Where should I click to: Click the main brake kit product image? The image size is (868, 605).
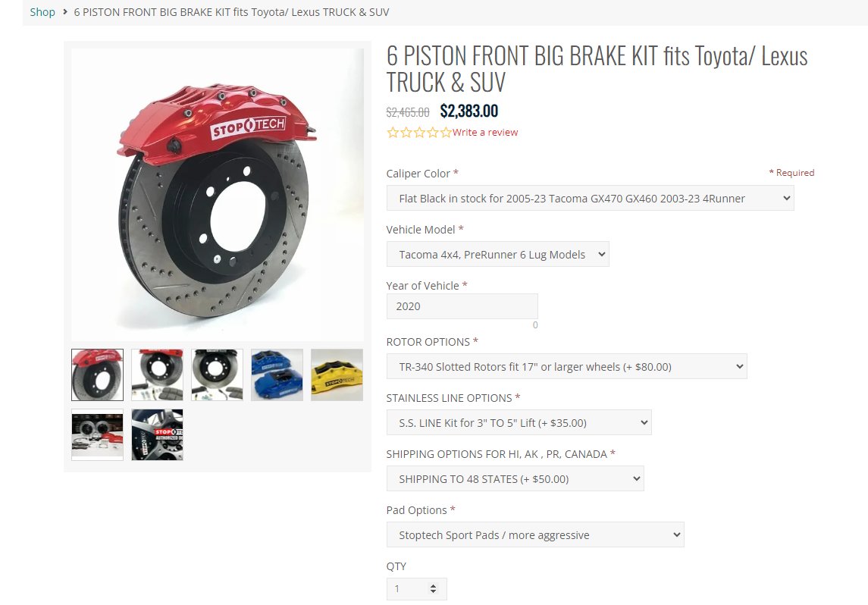pyautogui.click(x=218, y=195)
